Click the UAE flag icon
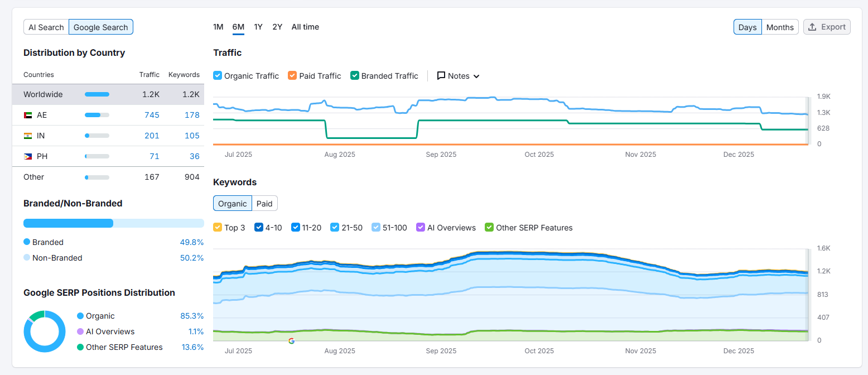This screenshot has width=868, height=375. [x=28, y=115]
